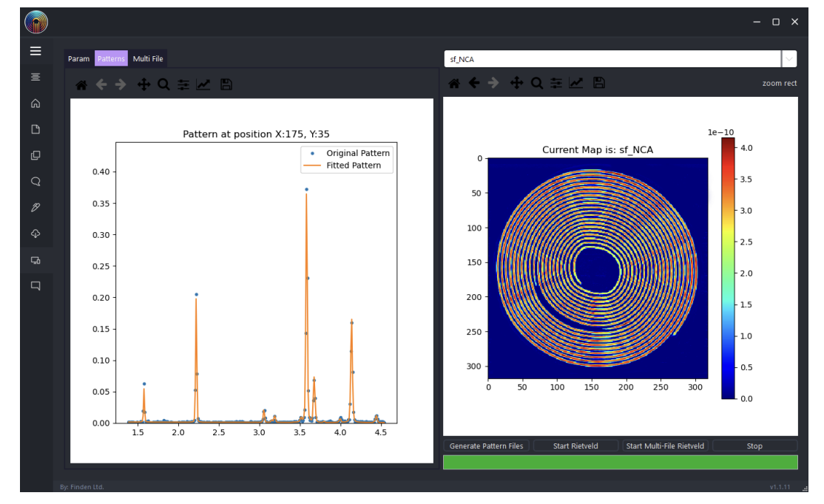Save the pattern plot figure
Viewport: 824px width, 504px height.
pos(226,85)
